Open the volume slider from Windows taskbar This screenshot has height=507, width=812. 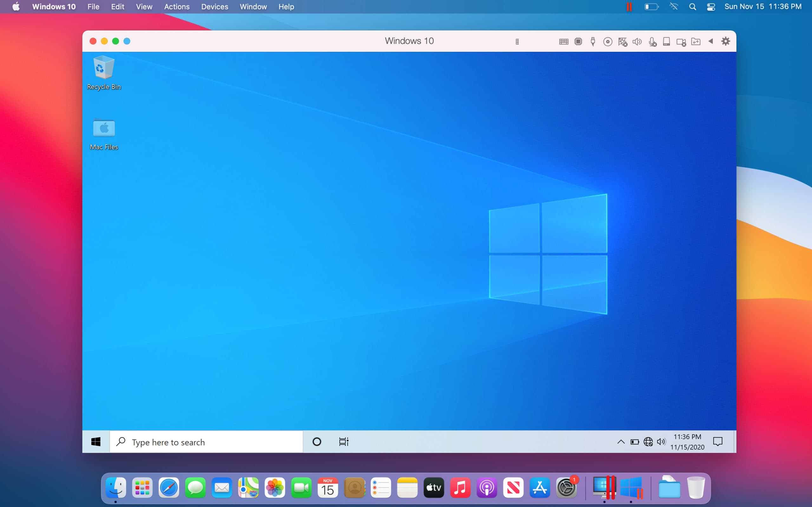661,442
